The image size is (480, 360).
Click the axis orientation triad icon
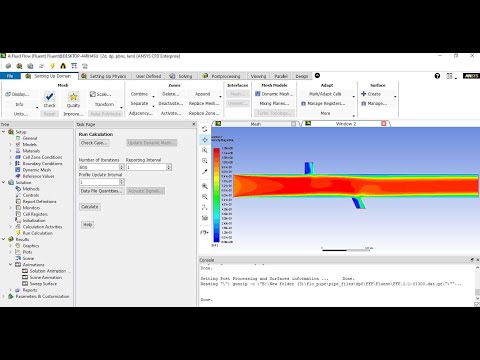[x=205, y=207]
